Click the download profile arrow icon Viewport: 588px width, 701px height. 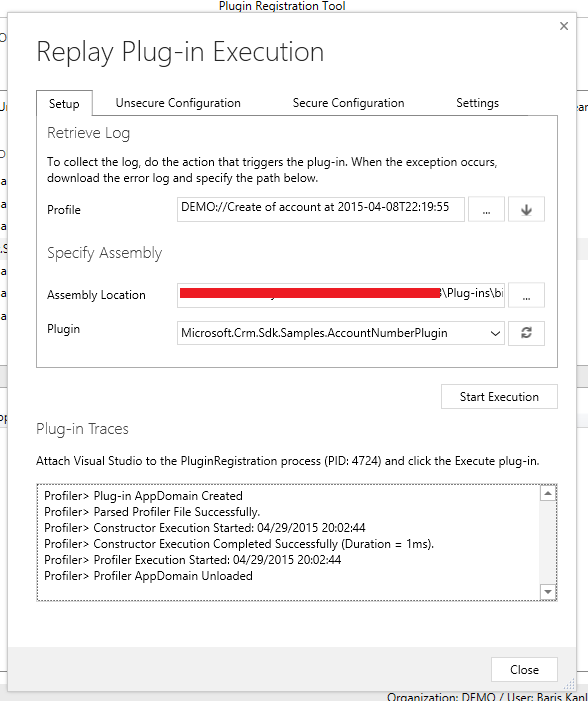[526, 209]
